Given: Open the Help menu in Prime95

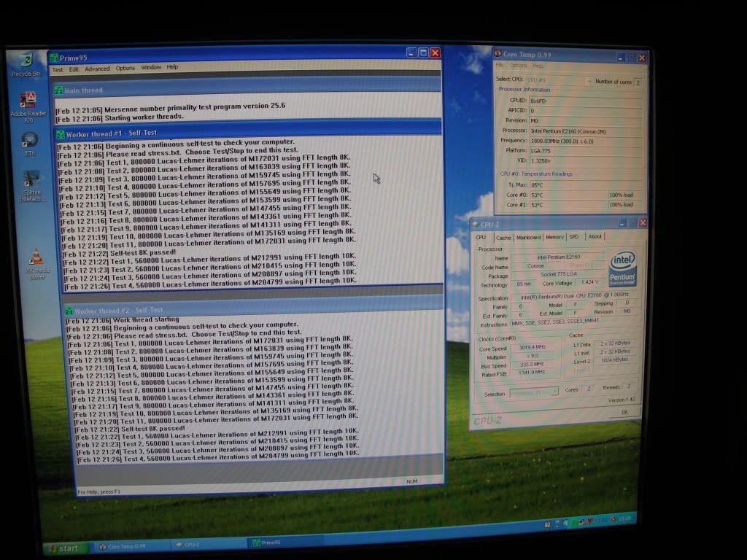Looking at the screenshot, I should click(x=172, y=67).
